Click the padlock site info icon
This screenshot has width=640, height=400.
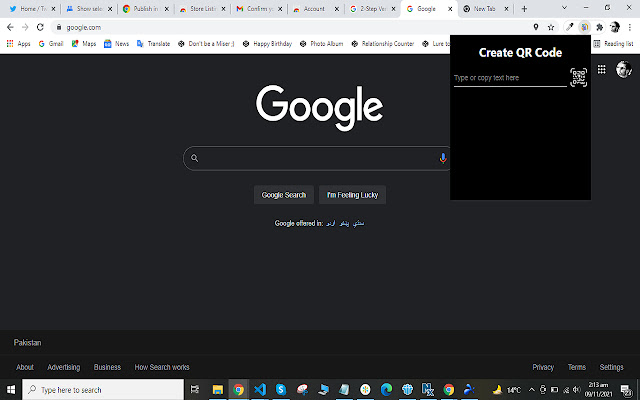59,27
